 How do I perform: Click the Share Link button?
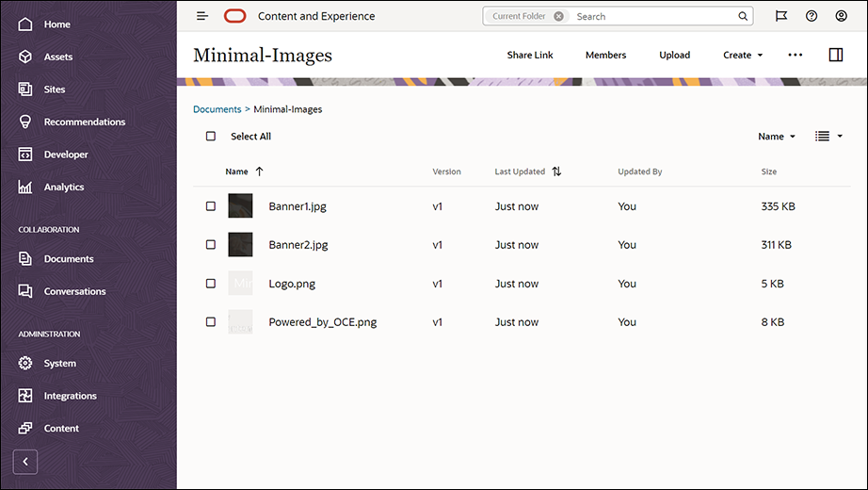(530, 55)
